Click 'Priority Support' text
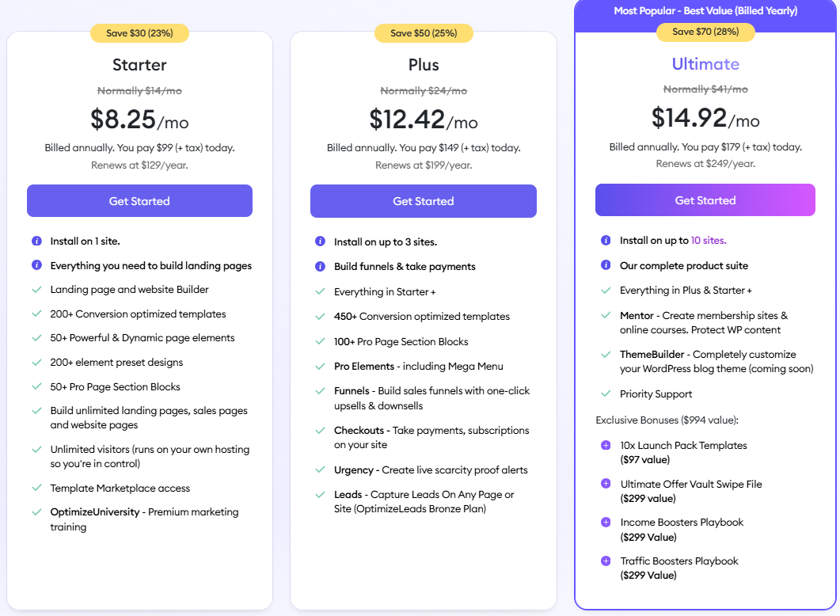 [x=656, y=394]
